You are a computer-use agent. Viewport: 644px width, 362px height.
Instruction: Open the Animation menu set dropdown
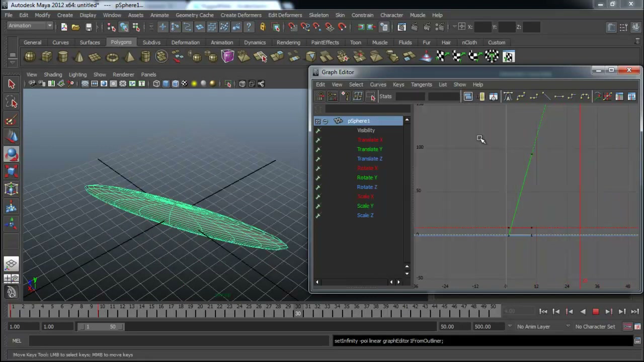tap(30, 26)
